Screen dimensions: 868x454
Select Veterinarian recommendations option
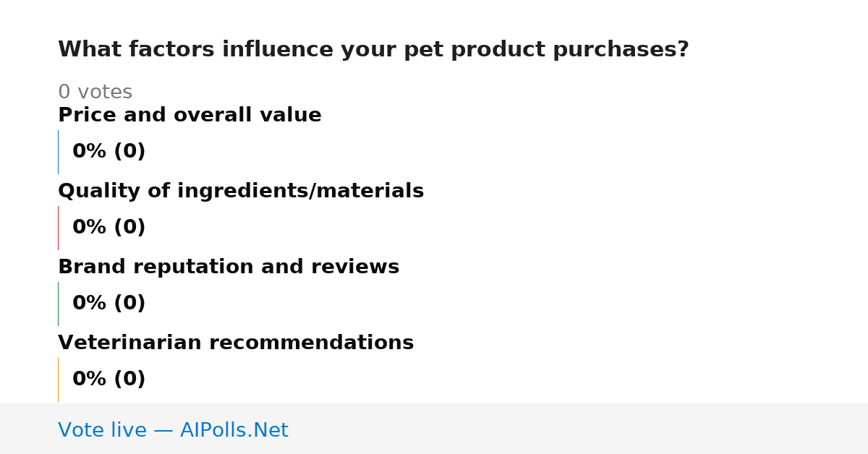[236, 343]
